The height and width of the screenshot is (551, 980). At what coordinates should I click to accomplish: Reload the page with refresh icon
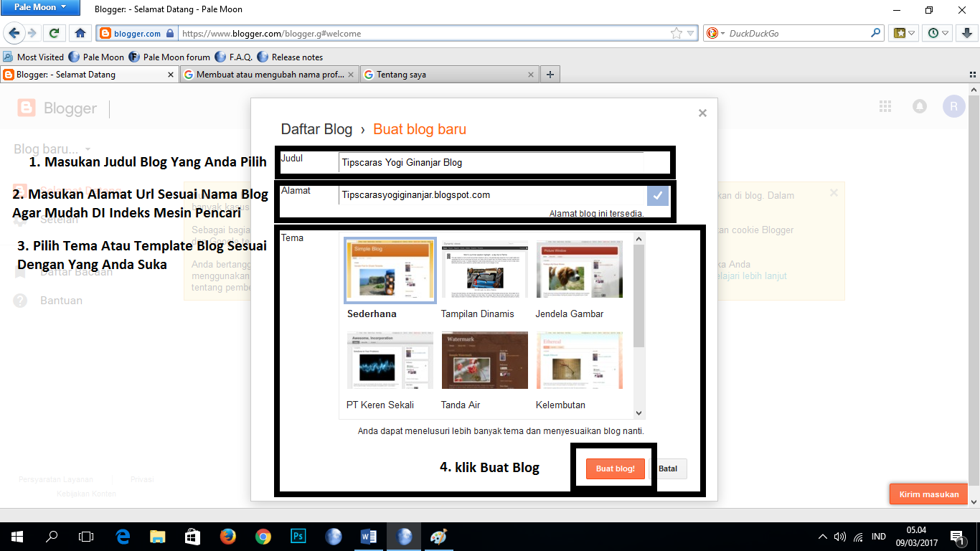pos(54,33)
